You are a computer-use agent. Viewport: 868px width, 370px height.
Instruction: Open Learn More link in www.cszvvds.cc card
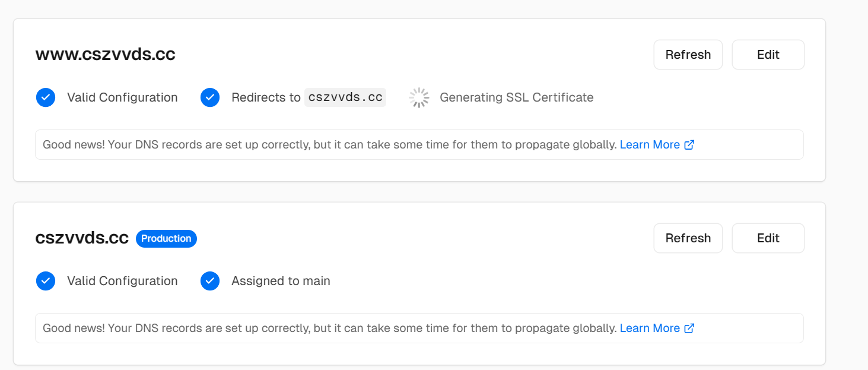click(650, 145)
